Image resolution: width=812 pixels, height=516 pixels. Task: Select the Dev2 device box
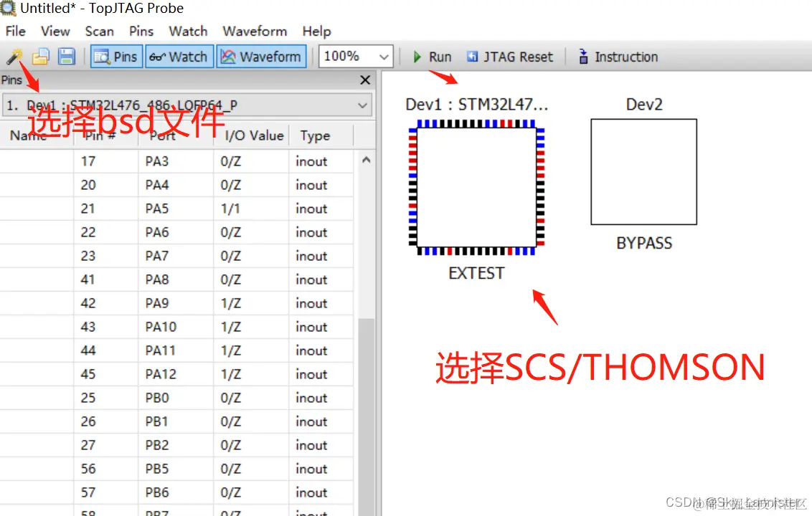point(643,172)
